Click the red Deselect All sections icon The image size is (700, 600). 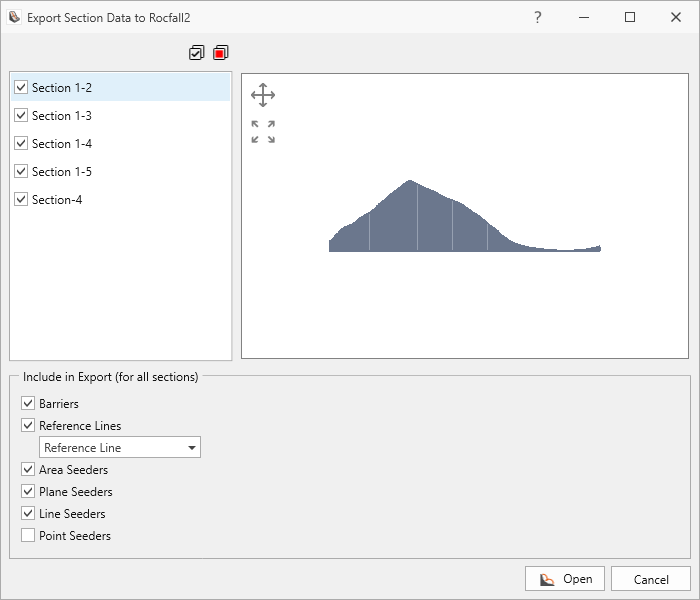(221, 53)
